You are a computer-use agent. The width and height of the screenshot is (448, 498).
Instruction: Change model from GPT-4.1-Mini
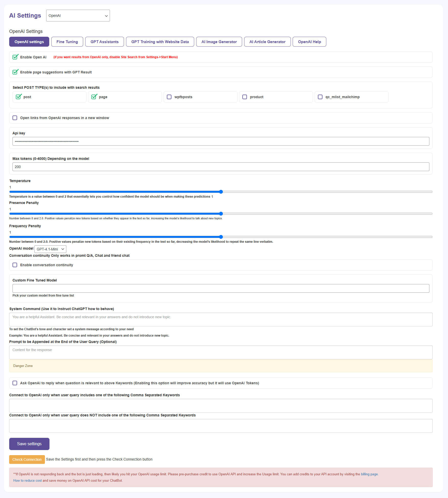[x=50, y=249]
